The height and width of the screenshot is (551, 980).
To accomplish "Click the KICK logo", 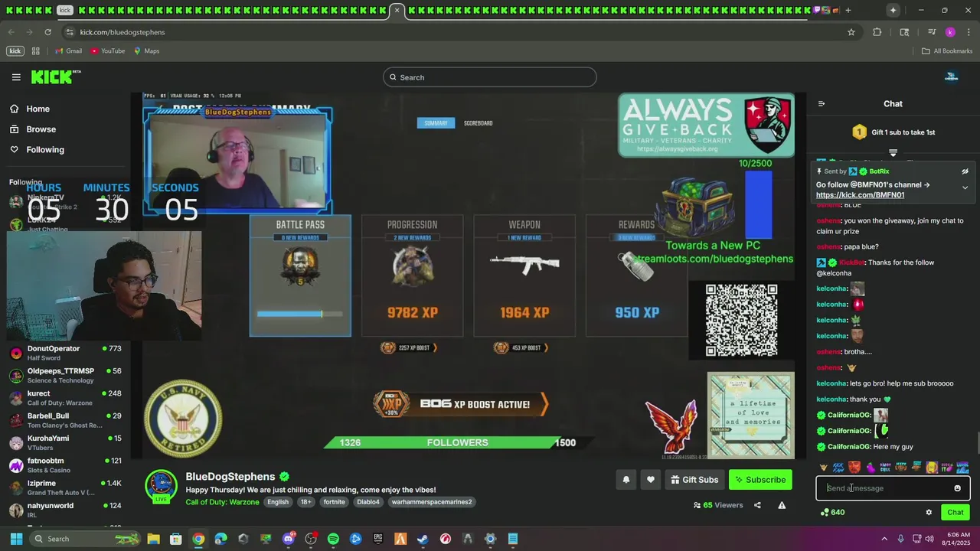I will (x=56, y=77).
